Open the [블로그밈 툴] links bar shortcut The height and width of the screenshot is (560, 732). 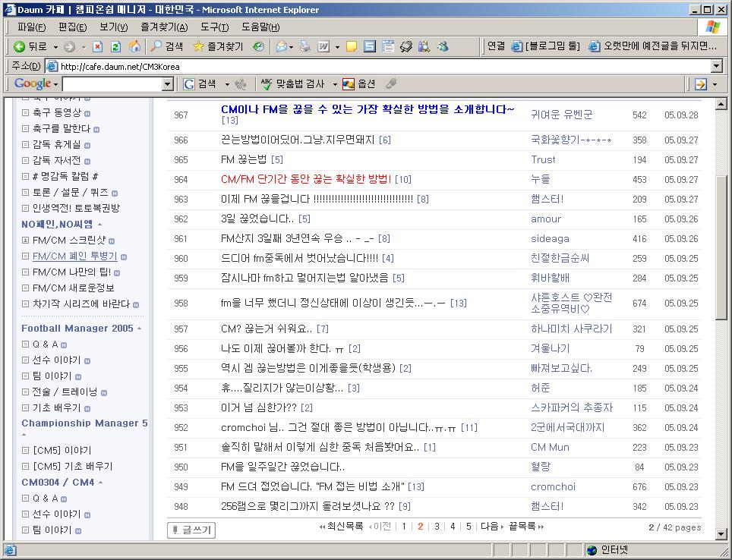click(546, 46)
